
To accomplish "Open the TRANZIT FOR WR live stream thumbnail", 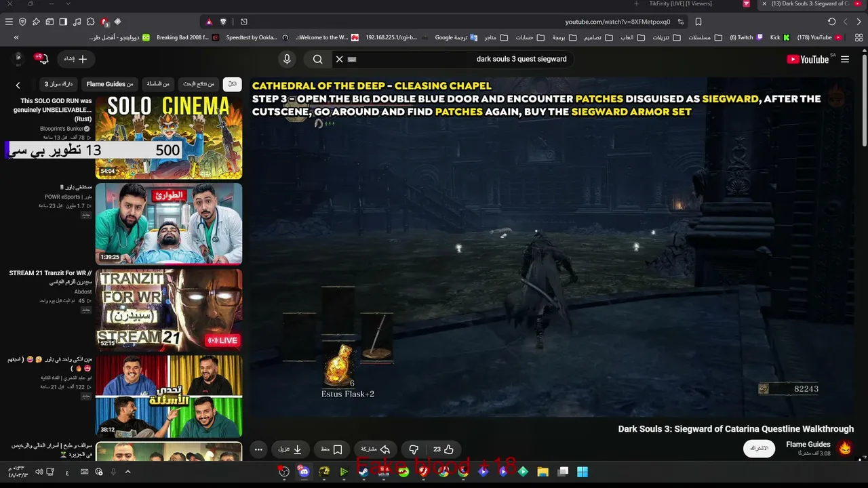I will point(169,310).
